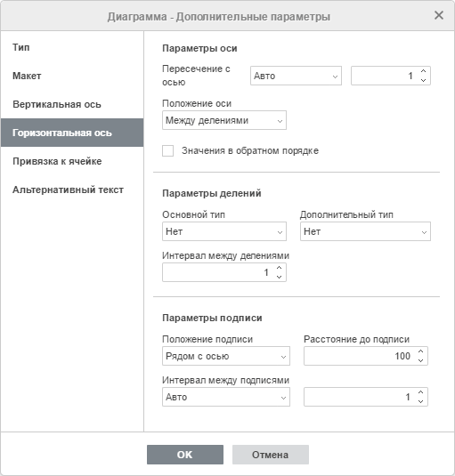The height and width of the screenshot is (476, 455).
Task: Click the OK button
Action: click(185, 455)
